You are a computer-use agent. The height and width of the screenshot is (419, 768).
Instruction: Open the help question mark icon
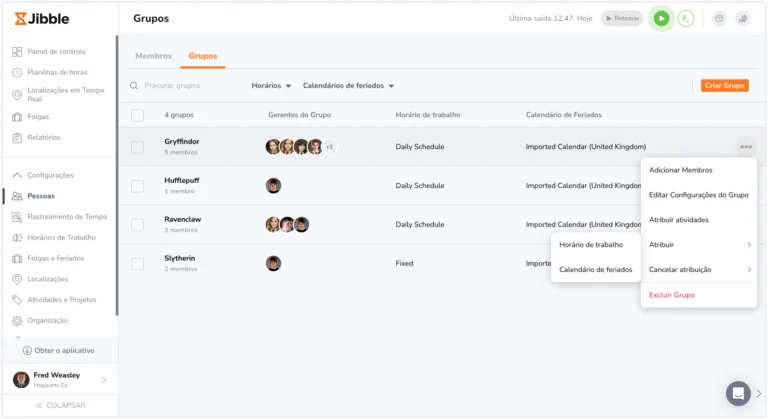[719, 19]
